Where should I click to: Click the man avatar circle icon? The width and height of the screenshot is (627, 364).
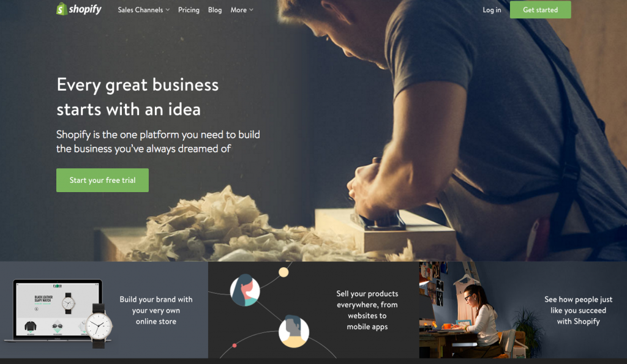pyautogui.click(x=293, y=331)
